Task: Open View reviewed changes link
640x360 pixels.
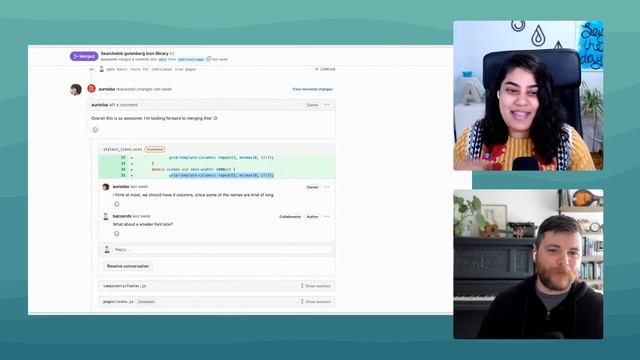Action: (312, 89)
